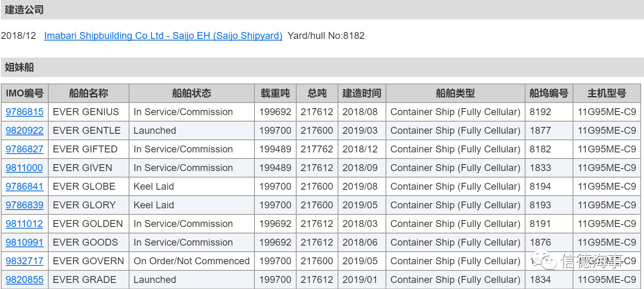
Task: Click the IMO编号 column header
Action: click(25, 93)
